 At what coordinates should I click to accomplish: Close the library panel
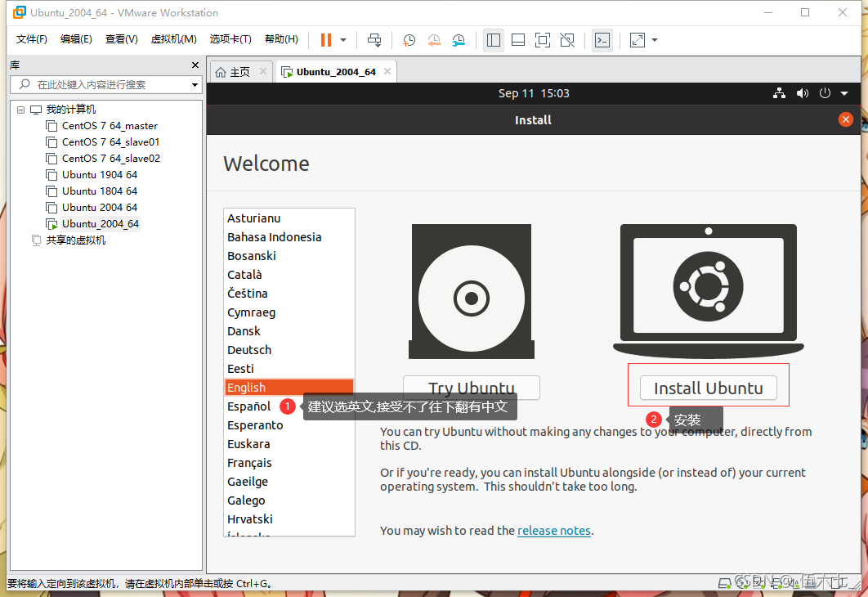click(x=195, y=65)
